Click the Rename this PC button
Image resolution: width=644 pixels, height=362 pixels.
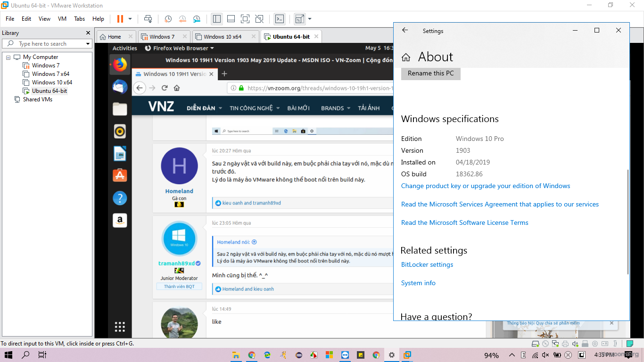coord(430,74)
